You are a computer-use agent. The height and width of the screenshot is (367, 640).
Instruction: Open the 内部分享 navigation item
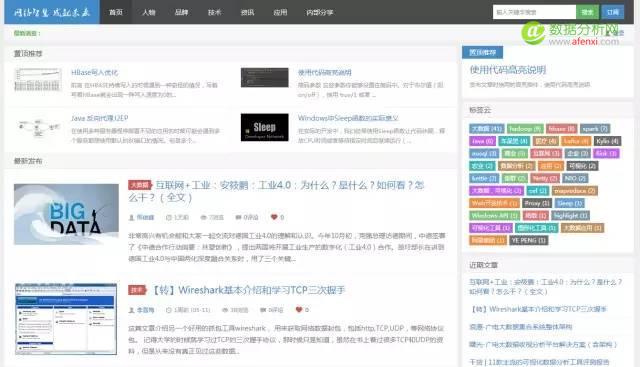pyautogui.click(x=320, y=12)
